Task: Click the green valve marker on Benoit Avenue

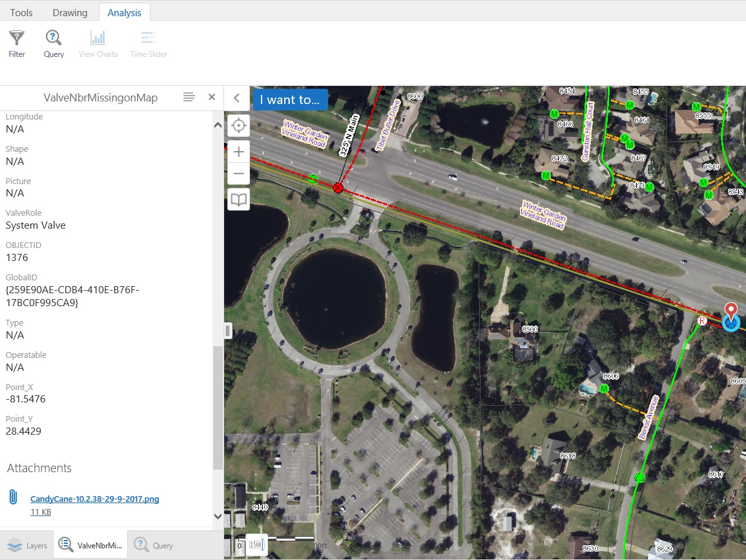Action: (x=640, y=477)
